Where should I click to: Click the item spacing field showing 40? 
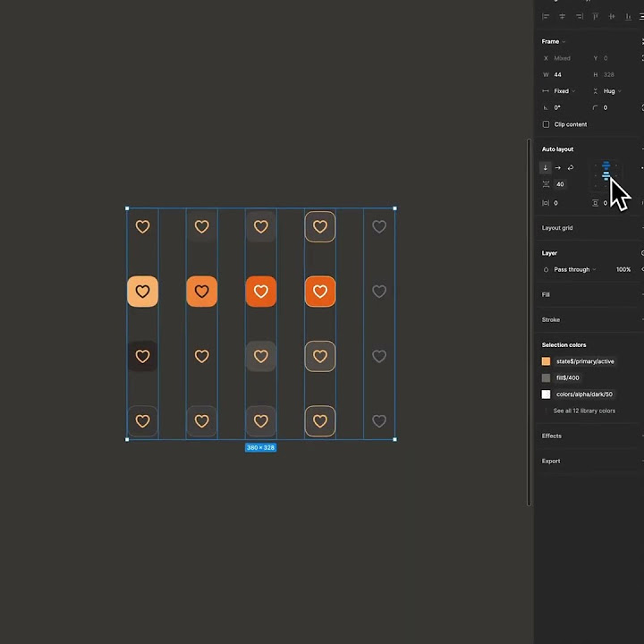[x=561, y=184]
